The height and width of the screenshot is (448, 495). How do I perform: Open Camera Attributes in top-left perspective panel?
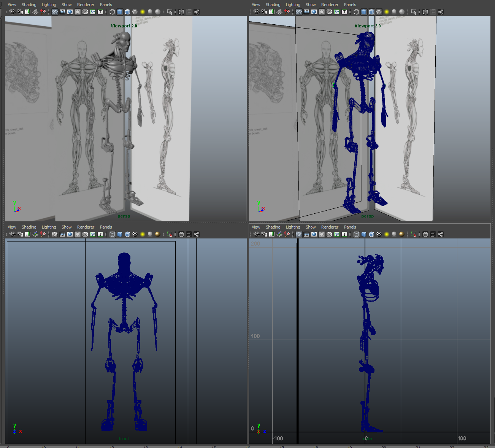coord(20,12)
